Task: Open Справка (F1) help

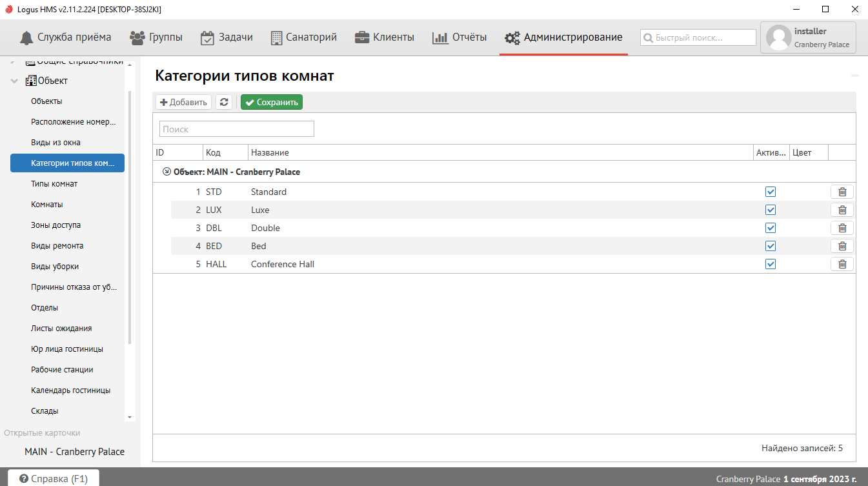Action: click(x=53, y=478)
